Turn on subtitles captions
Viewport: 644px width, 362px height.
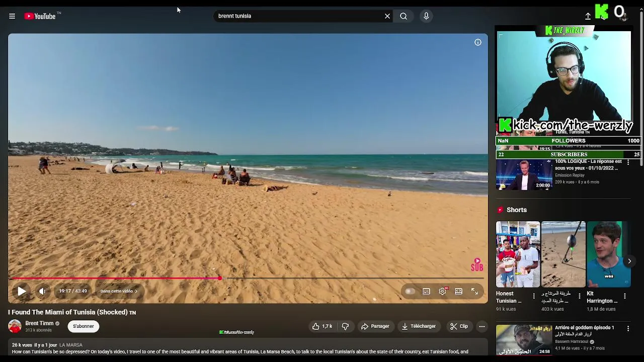pos(426,291)
